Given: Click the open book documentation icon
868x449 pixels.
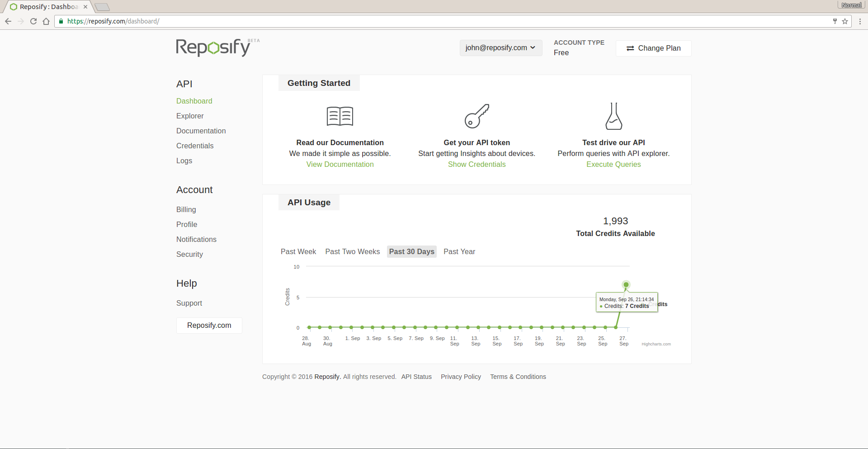Looking at the screenshot, I should click(340, 116).
